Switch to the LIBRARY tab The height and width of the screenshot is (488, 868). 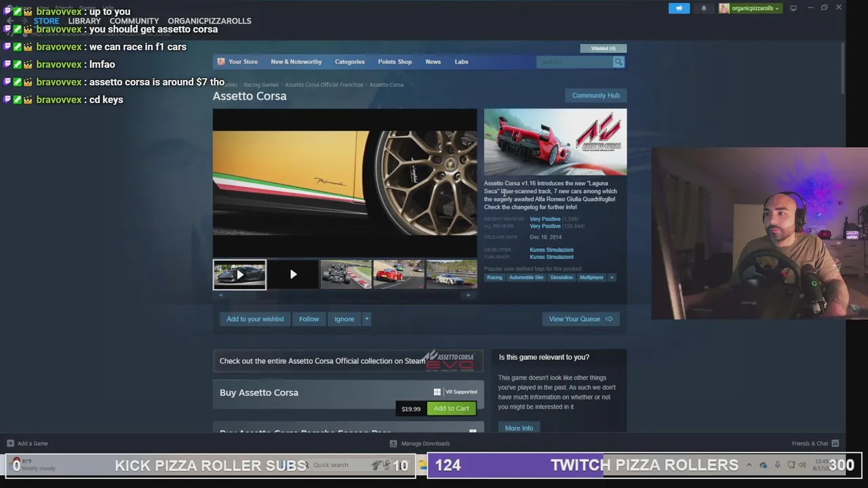(84, 21)
